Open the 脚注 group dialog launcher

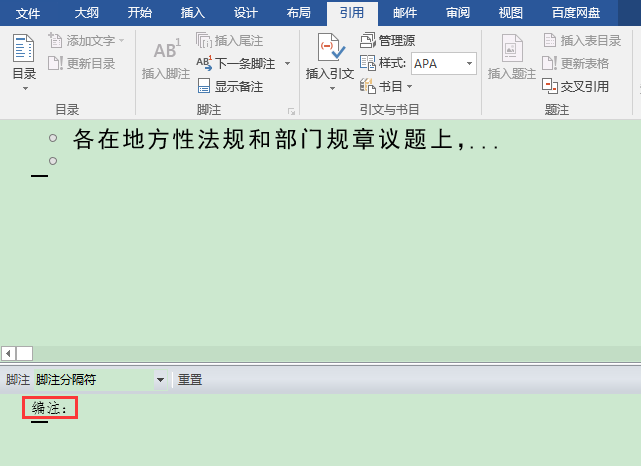point(291,111)
